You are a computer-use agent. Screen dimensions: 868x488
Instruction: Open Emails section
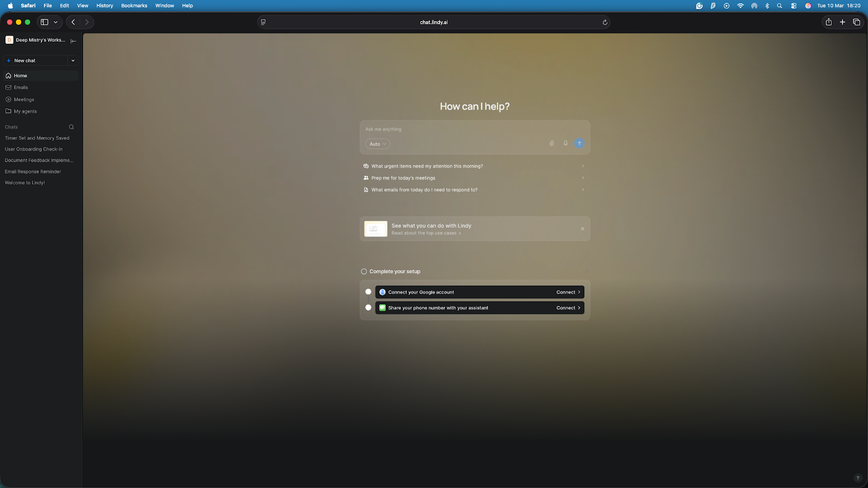41,87
